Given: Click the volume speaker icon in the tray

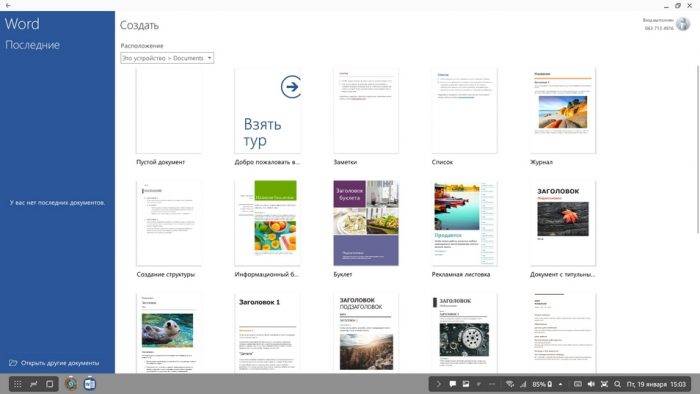Looking at the screenshot, I should [591, 384].
